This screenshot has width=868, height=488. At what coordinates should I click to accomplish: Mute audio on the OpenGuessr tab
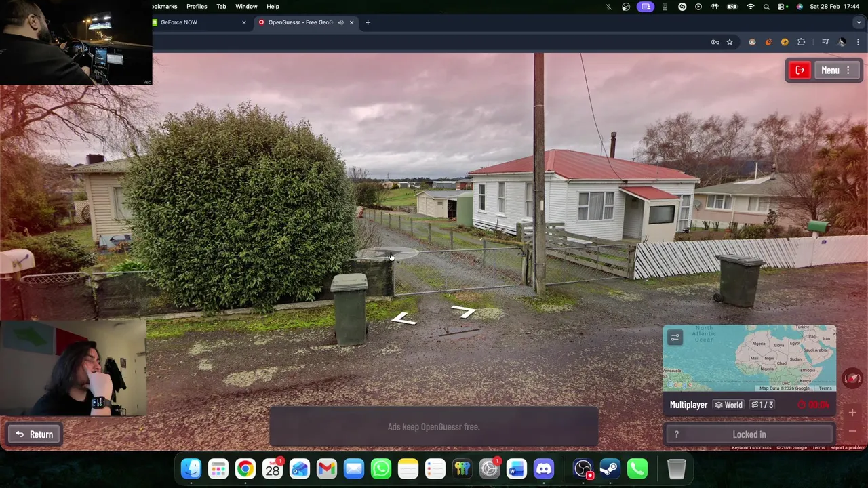340,22
